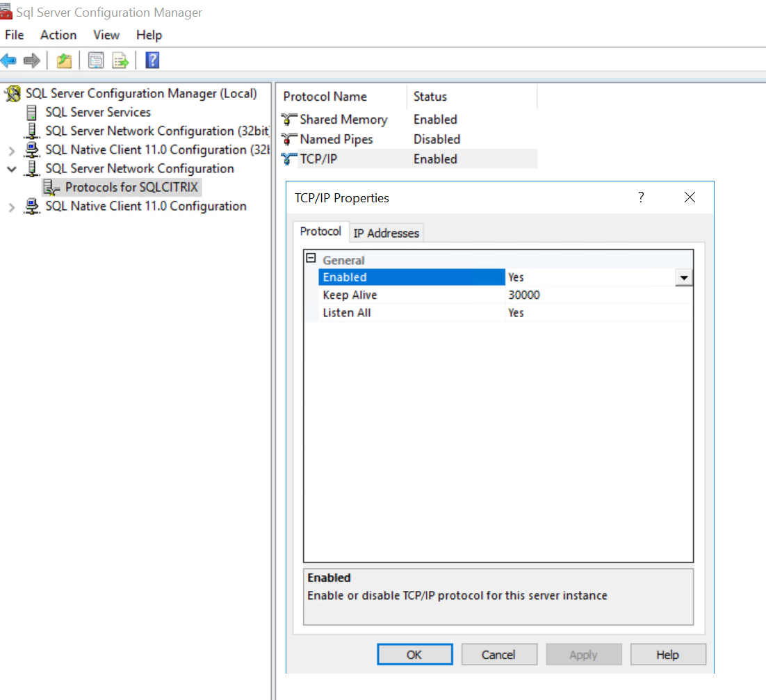Viewport: 766px width, 700px height.
Task: Select Protocols for SQLCITRIX tree item
Action: coord(131,187)
